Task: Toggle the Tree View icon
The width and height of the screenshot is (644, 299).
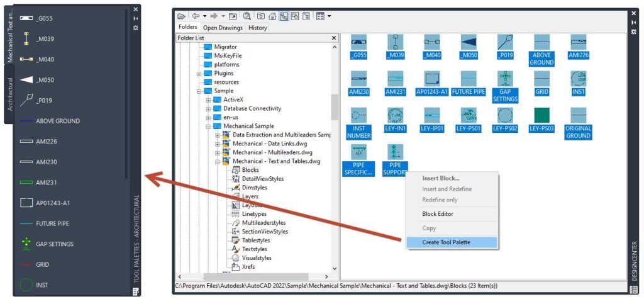Action: pos(284,16)
